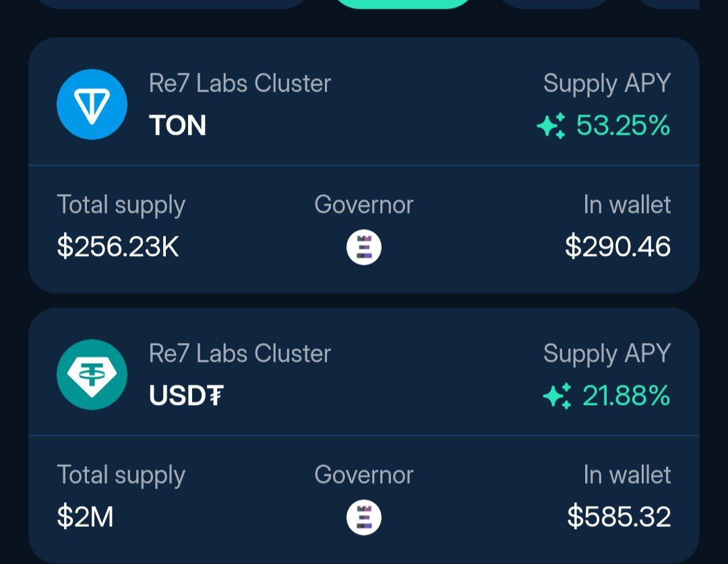
Task: Select the highlighted green tab at top
Action: [x=403, y=4]
